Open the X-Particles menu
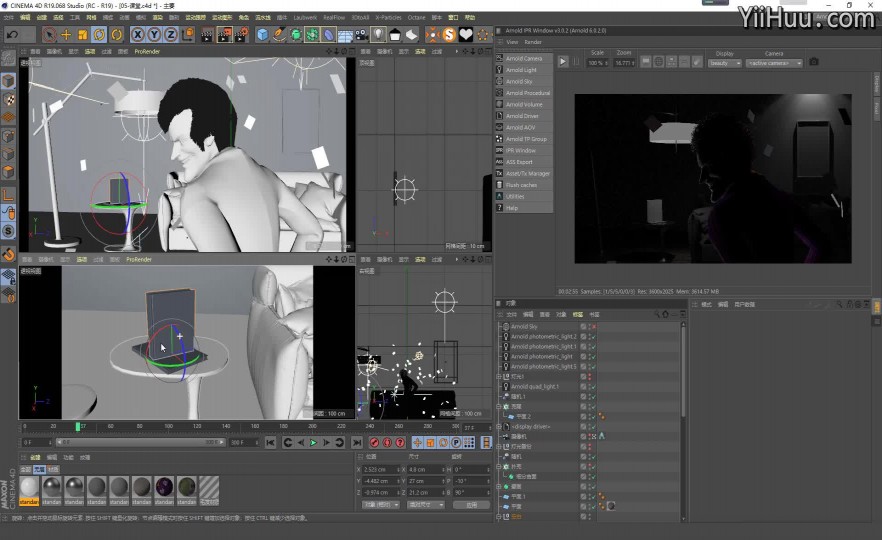The width and height of the screenshot is (882, 540). coord(388,17)
